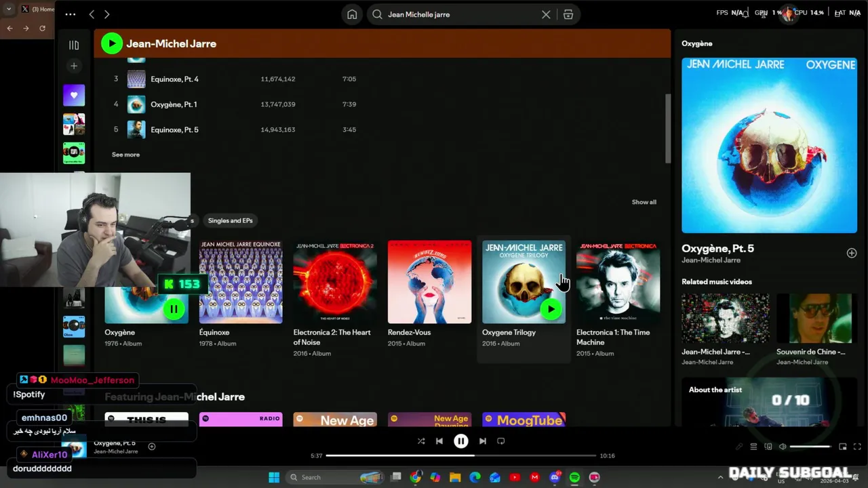Go back with the left chevron
This screenshot has width=868, height=488.
click(x=92, y=14)
